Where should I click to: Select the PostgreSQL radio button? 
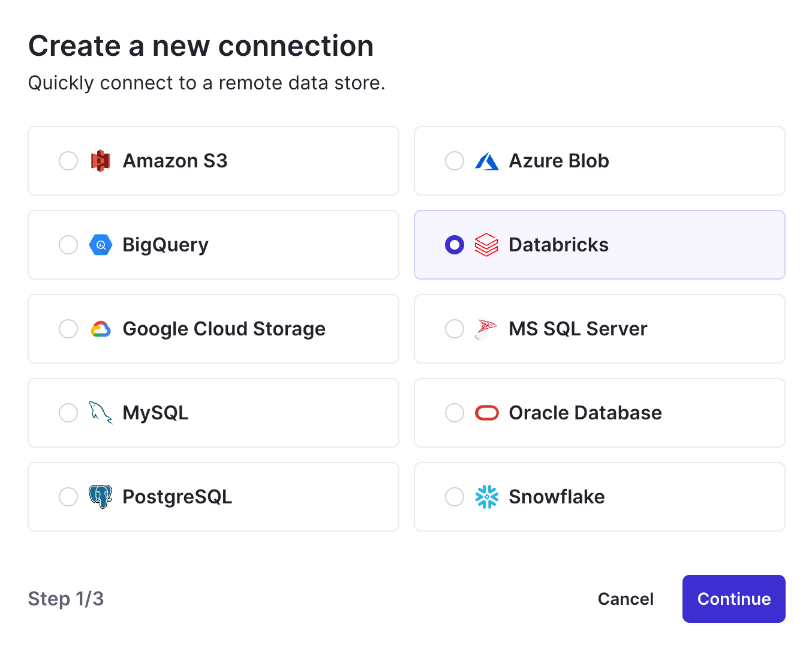68,497
